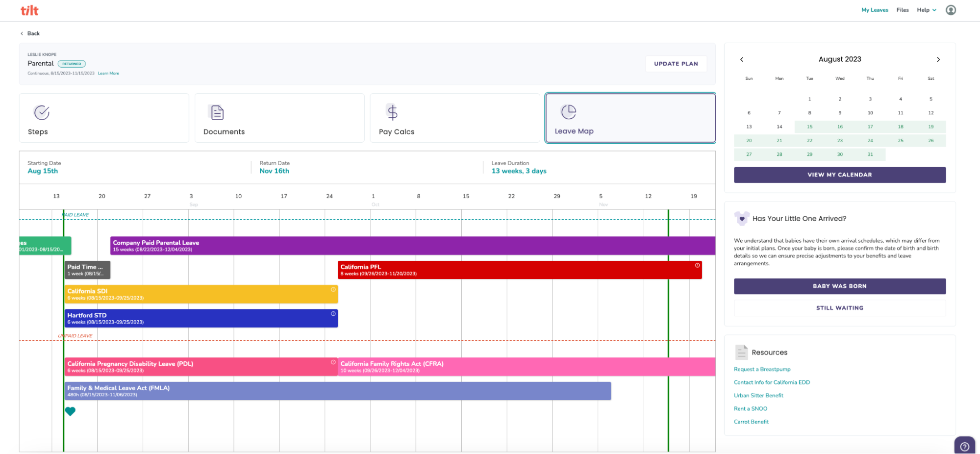Click the Resources document icon
This screenshot has height=454, width=980.
(x=741, y=352)
